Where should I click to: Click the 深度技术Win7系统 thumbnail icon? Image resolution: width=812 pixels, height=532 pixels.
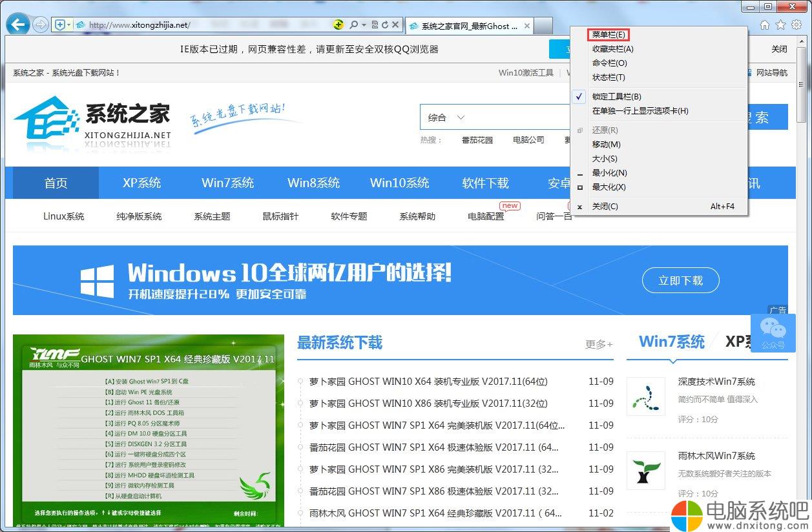pos(646,396)
